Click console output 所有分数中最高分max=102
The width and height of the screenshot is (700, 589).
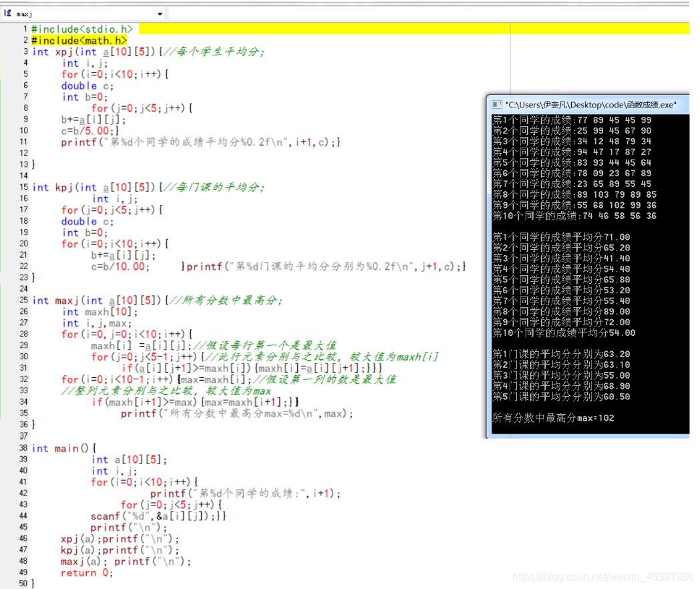tap(553, 418)
